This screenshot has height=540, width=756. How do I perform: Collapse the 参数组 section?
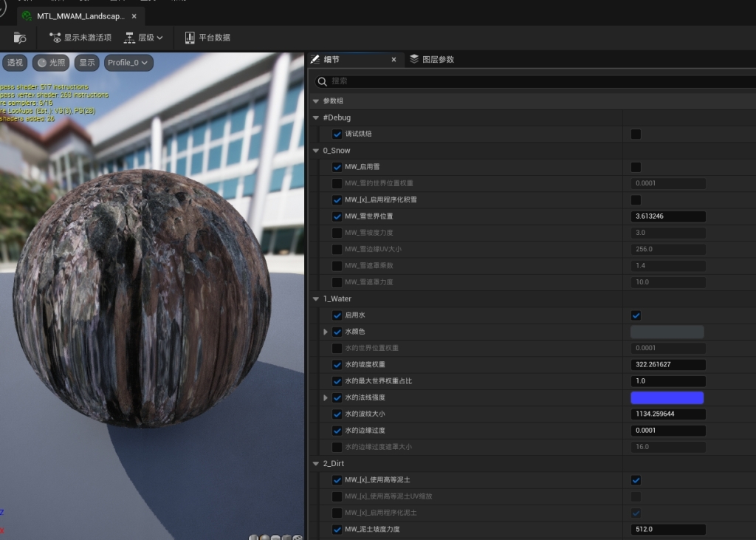point(316,101)
